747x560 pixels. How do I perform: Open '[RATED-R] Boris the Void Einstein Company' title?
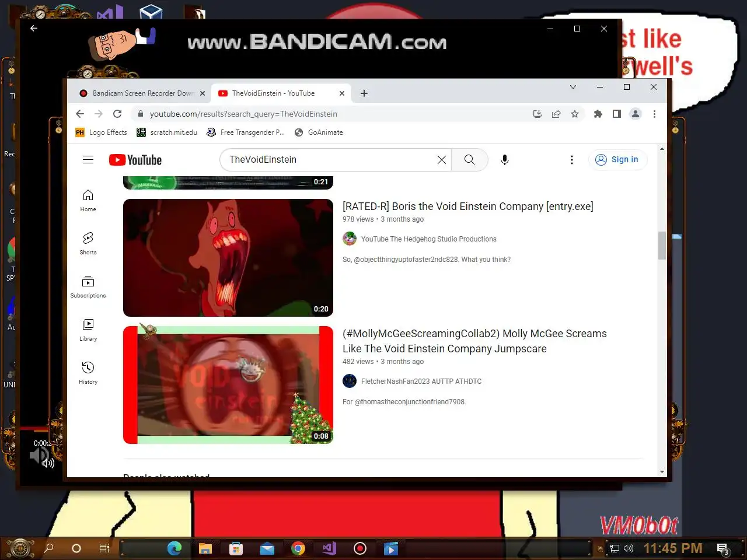coord(468,206)
